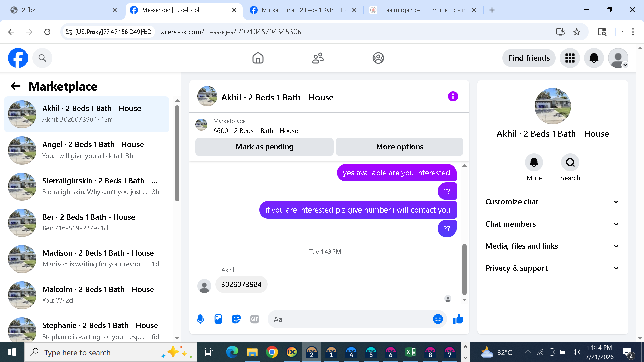The image size is (644, 362).
Task: Open the Facebook search magnifier
Action: coord(42,58)
